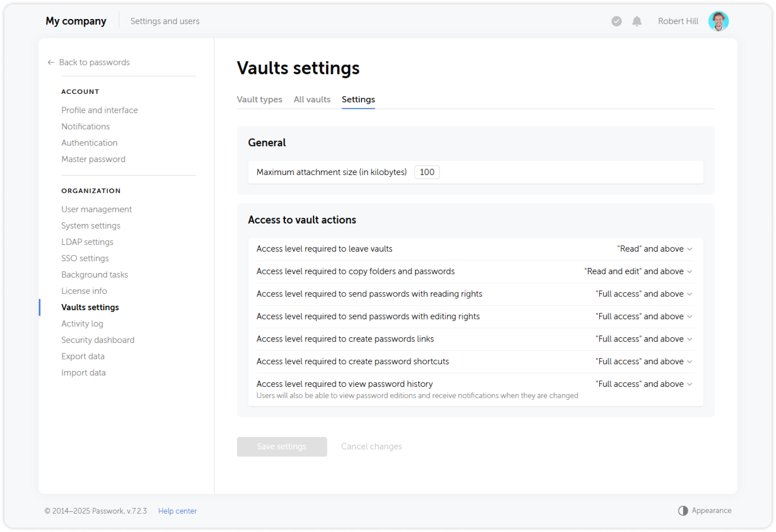
Task: Open Background tasks from the sidebar
Action: click(x=94, y=274)
